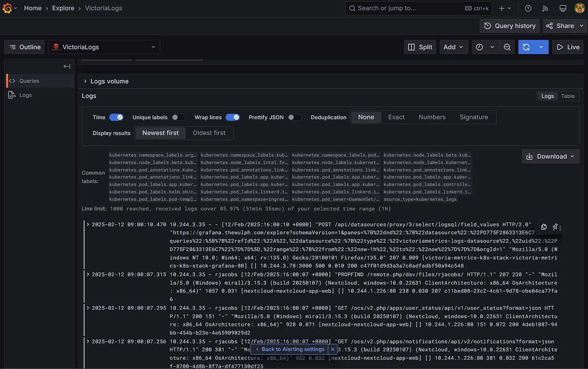Copy log line with copy icon

[x=544, y=227]
